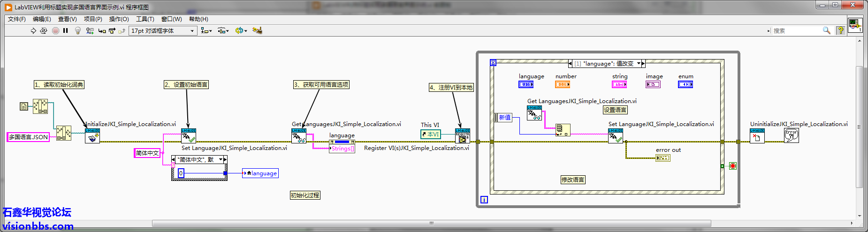Click the Clean Up Diagram button
This screenshot has height=232, width=868.
(257, 30)
